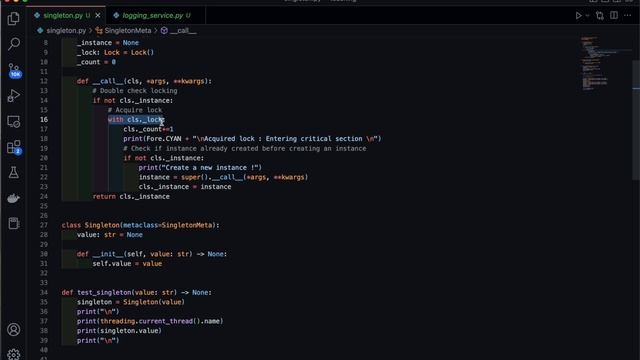The height and width of the screenshot is (360, 640).
Task: Click the 'return cls._instance' line
Action: tap(131, 196)
